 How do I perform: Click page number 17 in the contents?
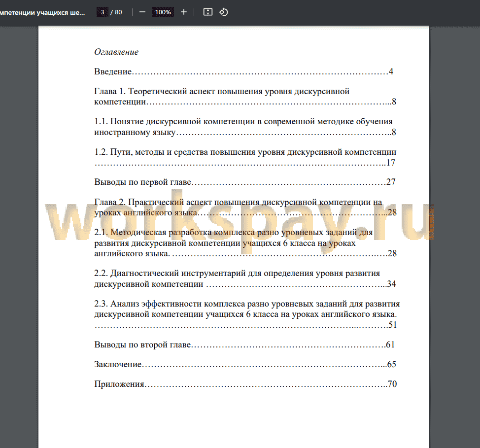(391, 163)
